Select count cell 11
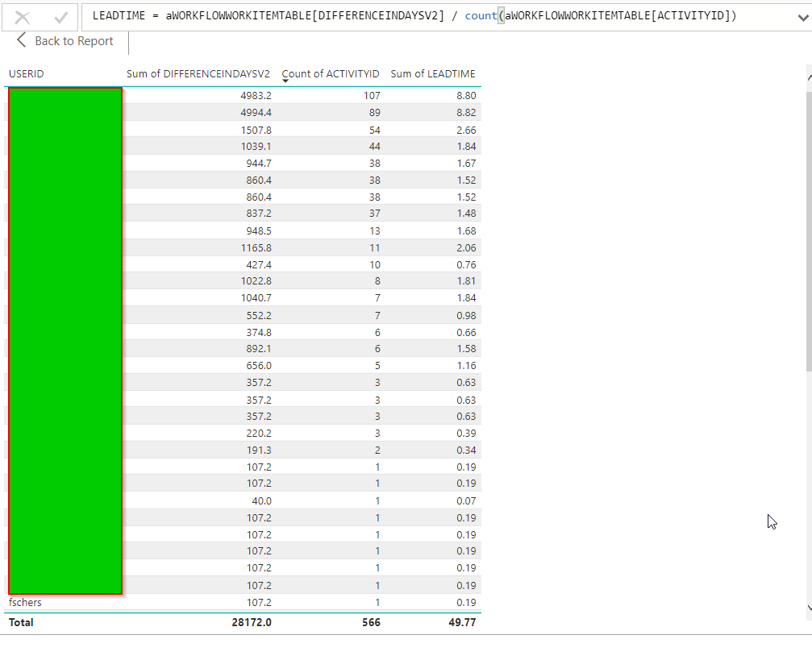The image size is (812, 656). click(374, 247)
